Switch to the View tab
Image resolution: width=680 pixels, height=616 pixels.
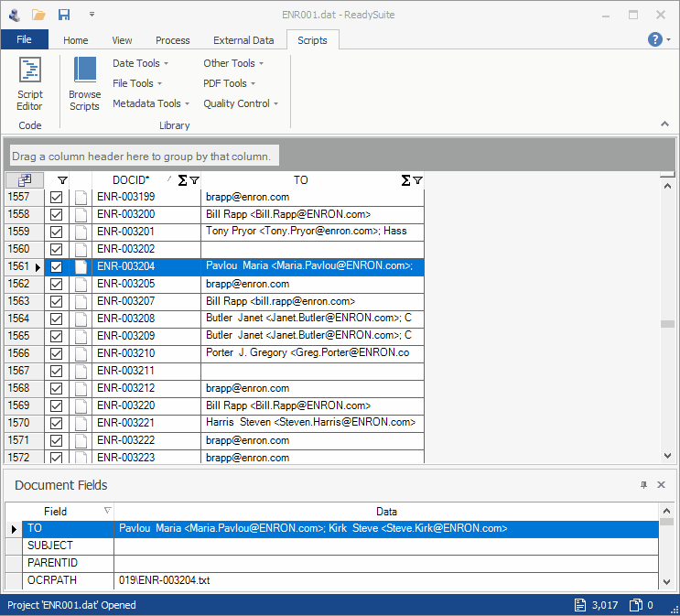(122, 40)
